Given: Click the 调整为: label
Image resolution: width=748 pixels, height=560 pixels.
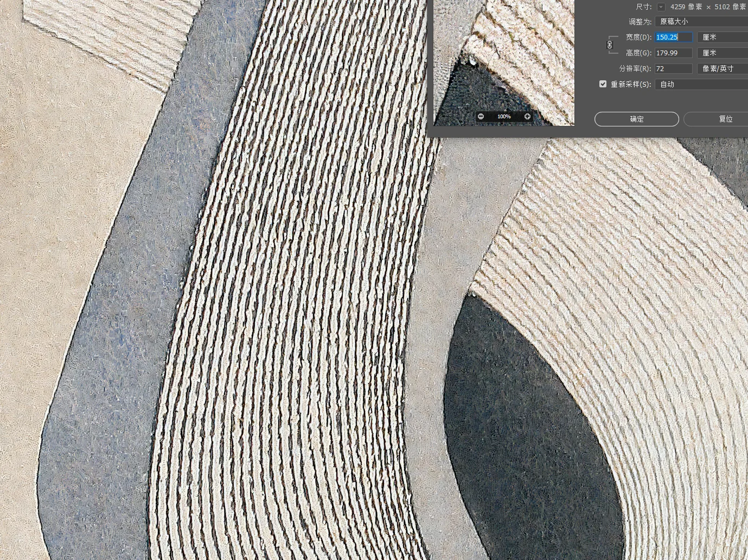Looking at the screenshot, I should (640, 22).
